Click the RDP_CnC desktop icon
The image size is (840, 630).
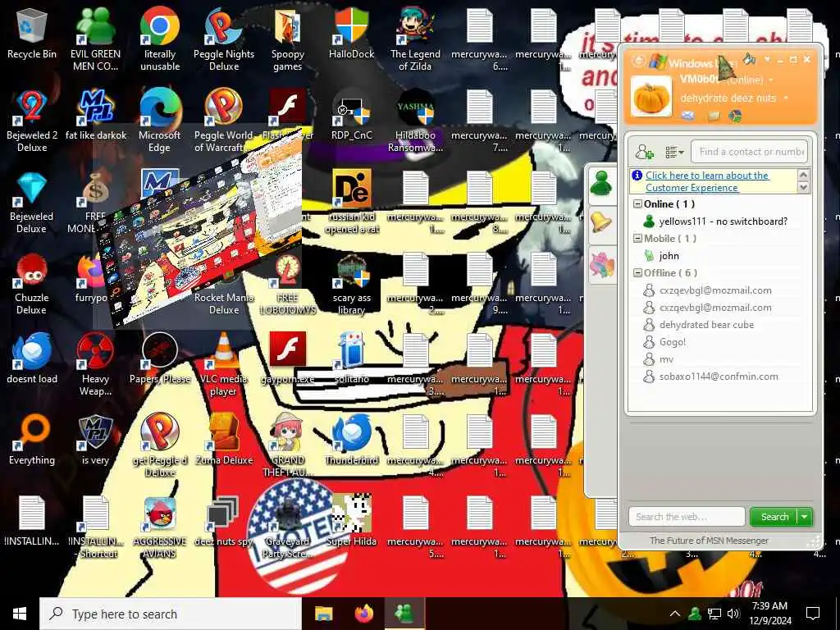point(351,115)
